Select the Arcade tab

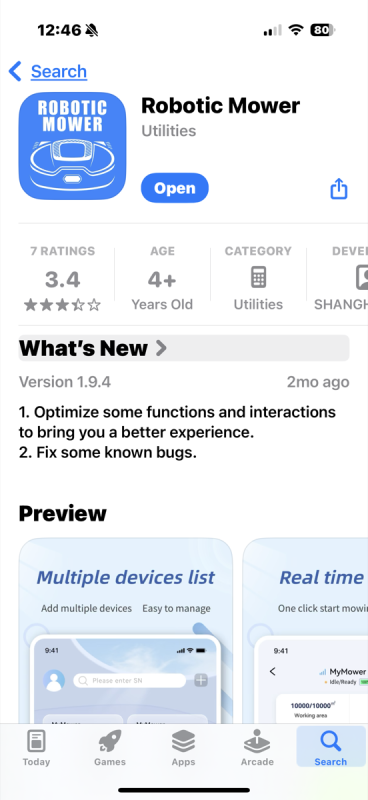[257, 748]
